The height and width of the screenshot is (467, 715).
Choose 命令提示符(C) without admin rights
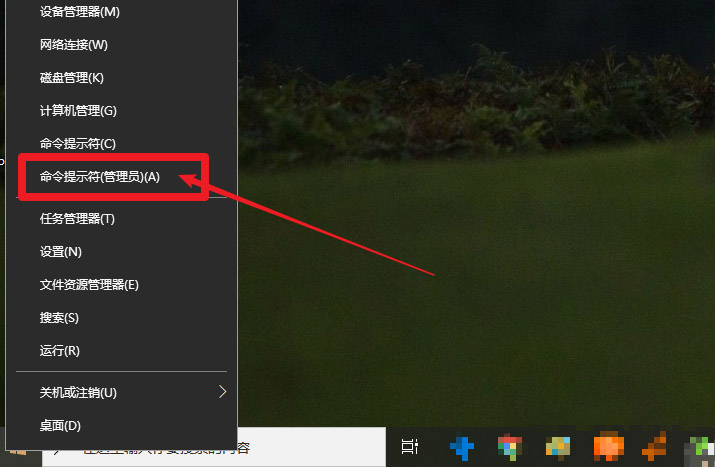click(77, 144)
